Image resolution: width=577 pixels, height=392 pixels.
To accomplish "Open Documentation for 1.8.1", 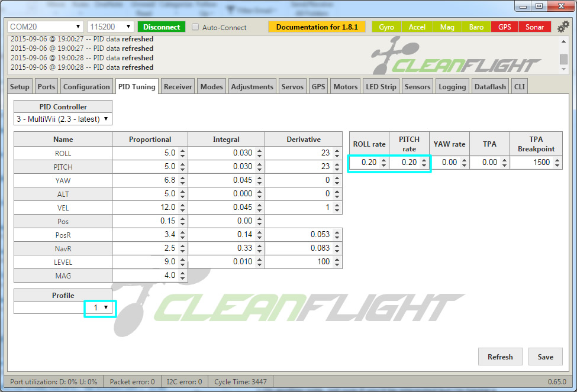I will click(317, 27).
